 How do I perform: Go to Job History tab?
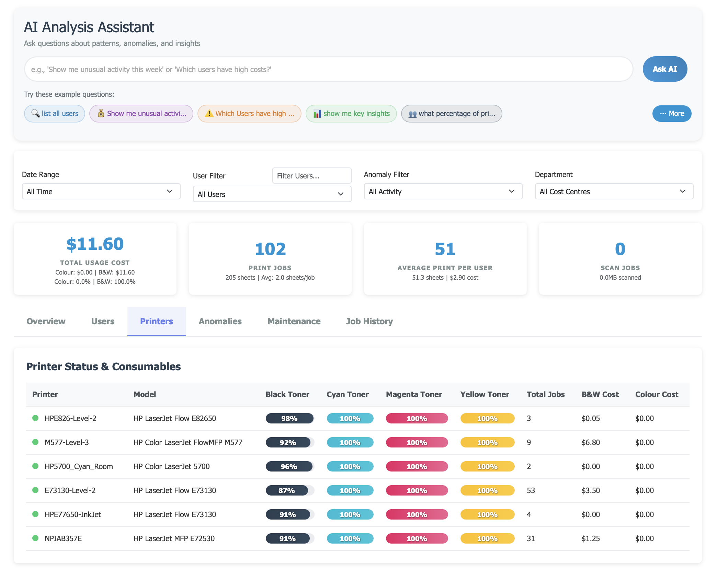(x=369, y=321)
